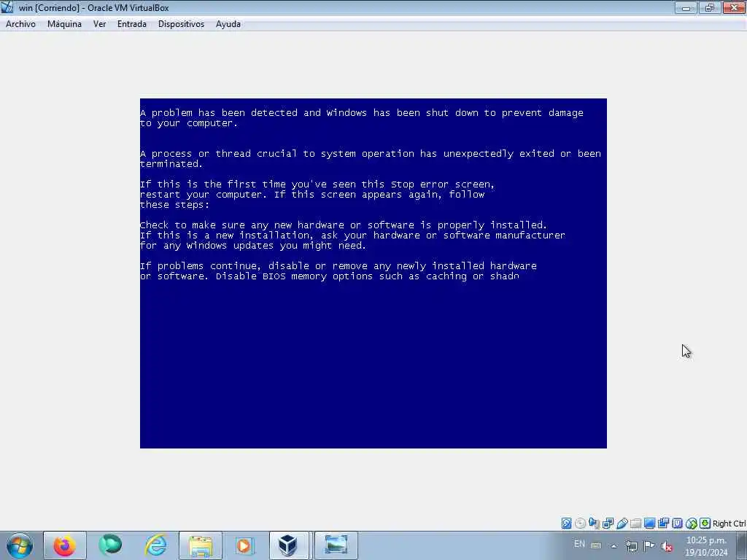Click the audio status icon in VirtualBox
This screenshot has width=747, height=560.
tap(594, 524)
